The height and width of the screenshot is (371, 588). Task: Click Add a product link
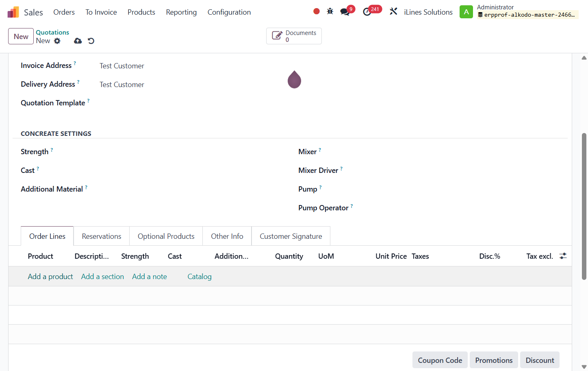pyautogui.click(x=50, y=277)
